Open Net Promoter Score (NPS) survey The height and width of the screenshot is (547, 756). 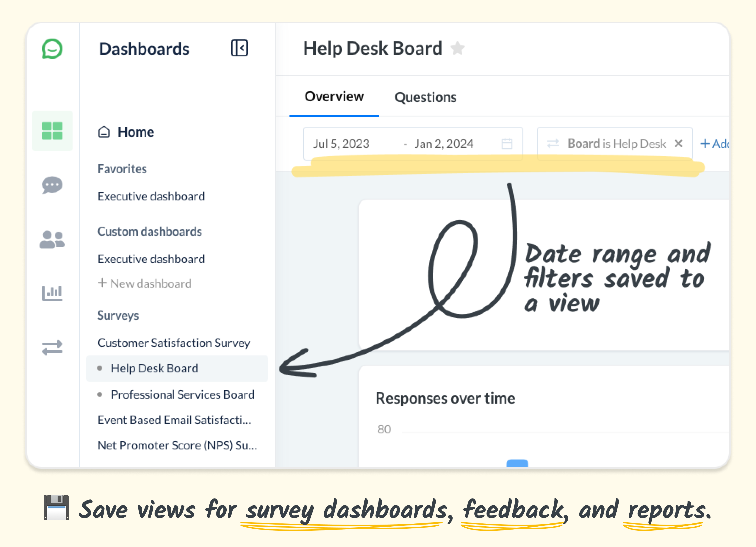click(177, 445)
